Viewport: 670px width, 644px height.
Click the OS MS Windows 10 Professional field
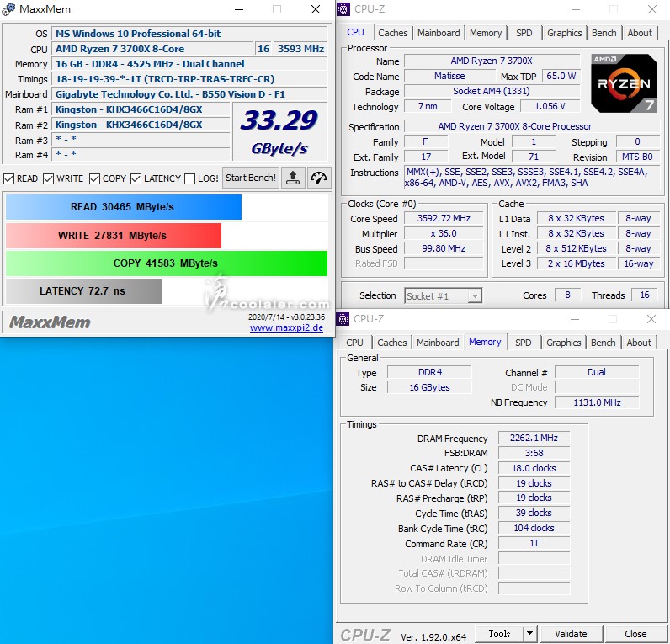pos(189,34)
